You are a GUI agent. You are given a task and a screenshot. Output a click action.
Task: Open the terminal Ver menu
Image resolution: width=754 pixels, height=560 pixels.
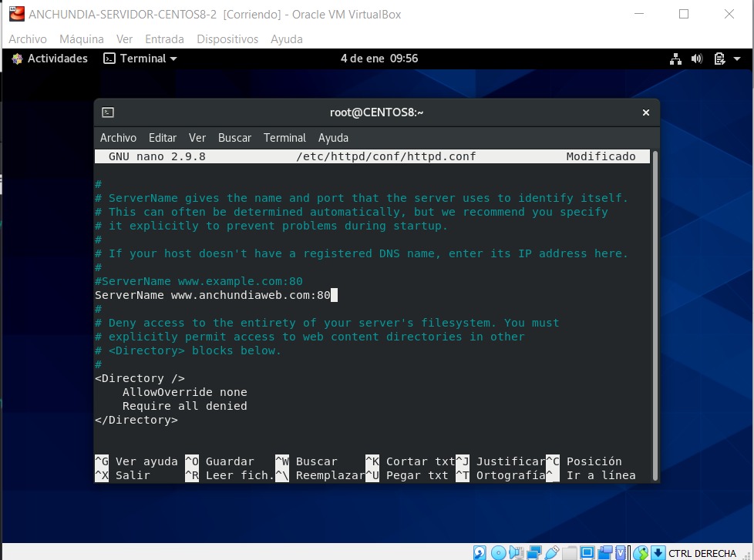197,138
